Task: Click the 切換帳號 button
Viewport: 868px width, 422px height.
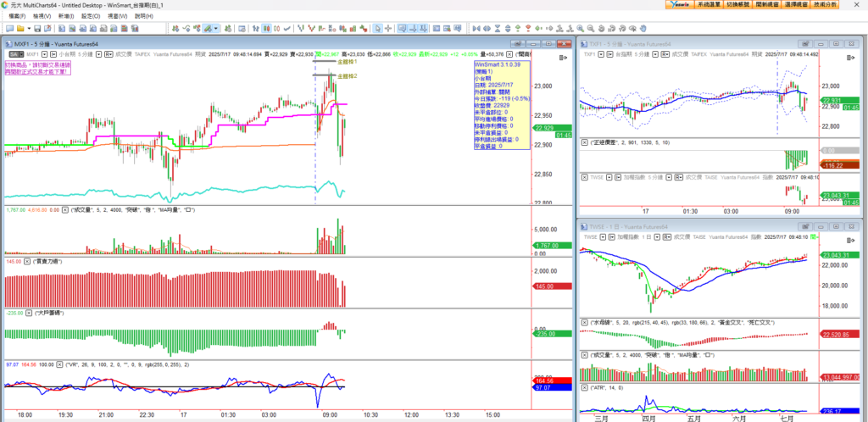Action: pyautogui.click(x=738, y=4)
